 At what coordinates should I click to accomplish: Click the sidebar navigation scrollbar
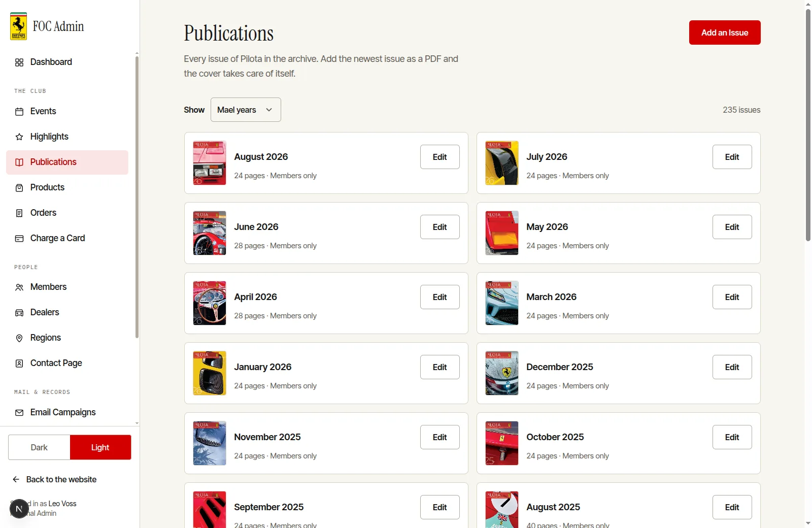click(137, 197)
